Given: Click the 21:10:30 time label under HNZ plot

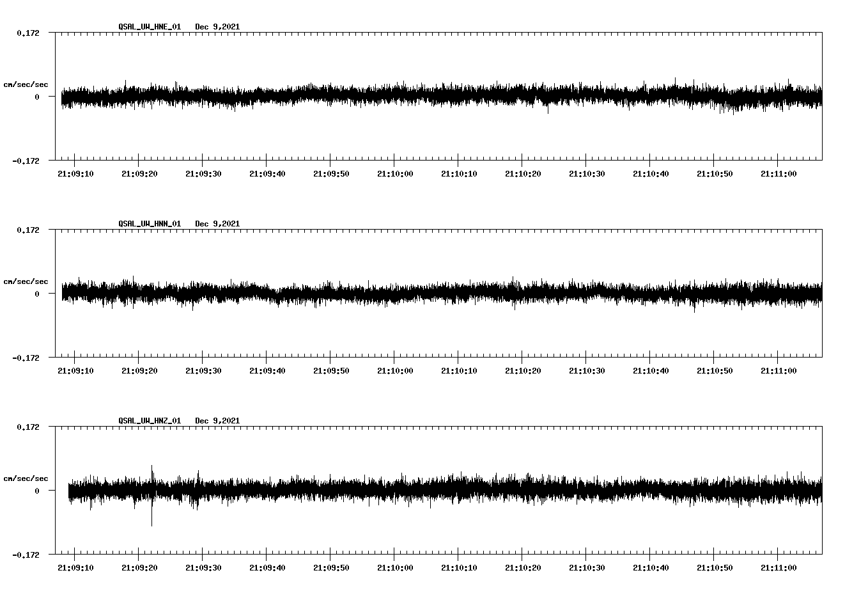Looking at the screenshot, I should click(x=587, y=568).
